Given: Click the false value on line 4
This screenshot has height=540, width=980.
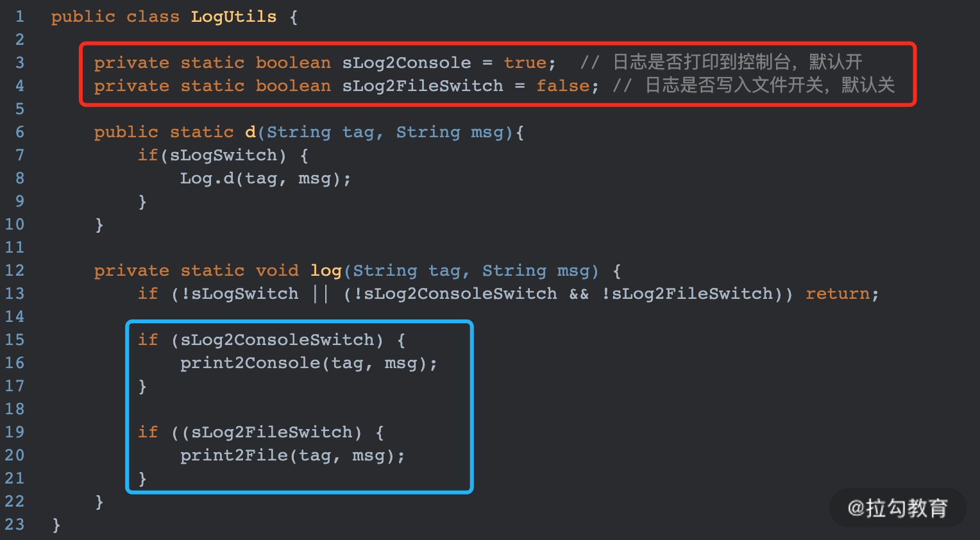Looking at the screenshot, I should (x=562, y=86).
